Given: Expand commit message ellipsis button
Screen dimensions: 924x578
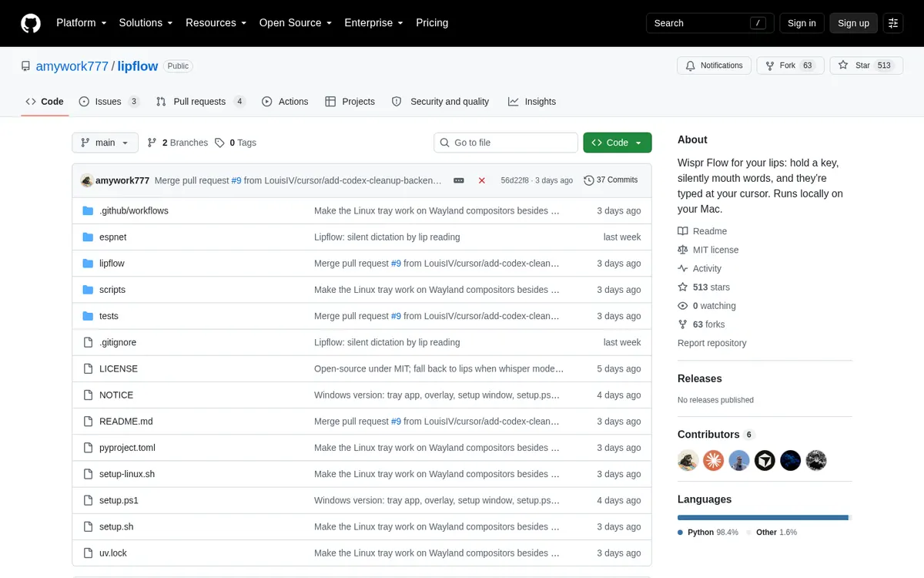Looking at the screenshot, I should 459,180.
